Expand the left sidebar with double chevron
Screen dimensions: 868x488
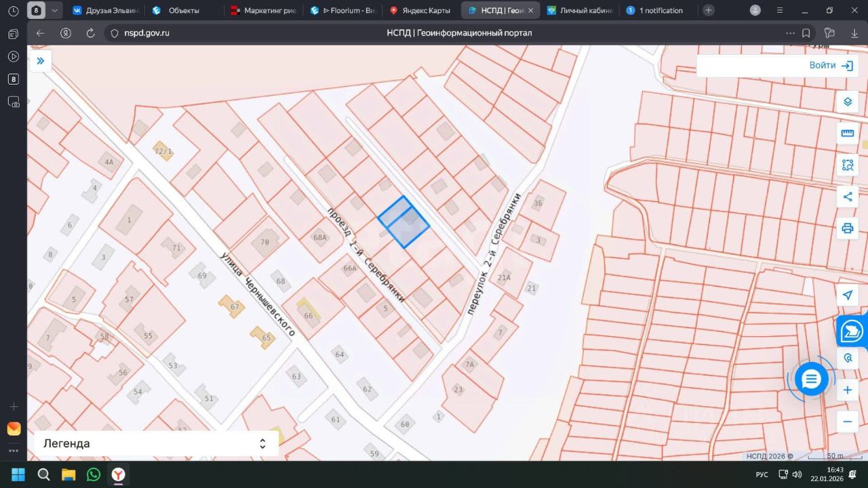click(x=40, y=61)
